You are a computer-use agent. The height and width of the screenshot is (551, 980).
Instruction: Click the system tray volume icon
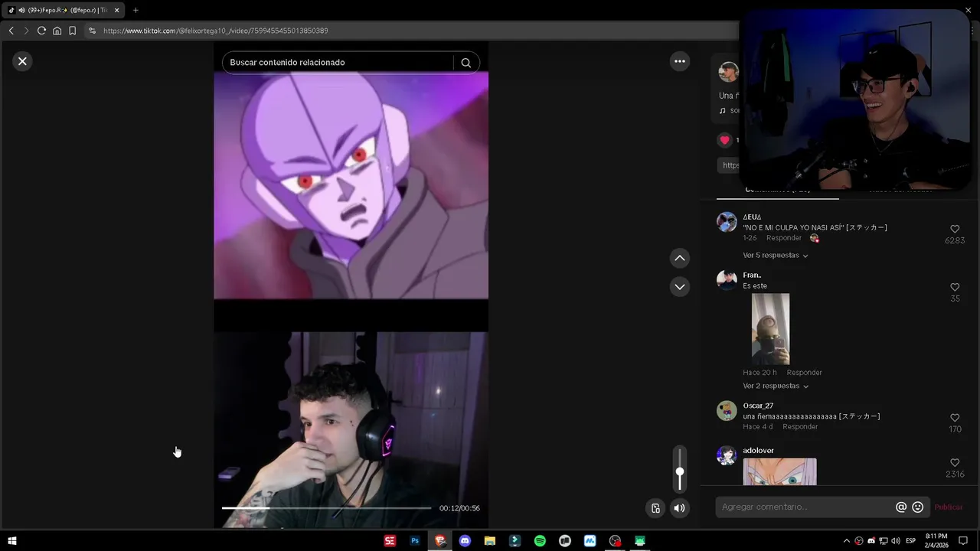coord(896,541)
